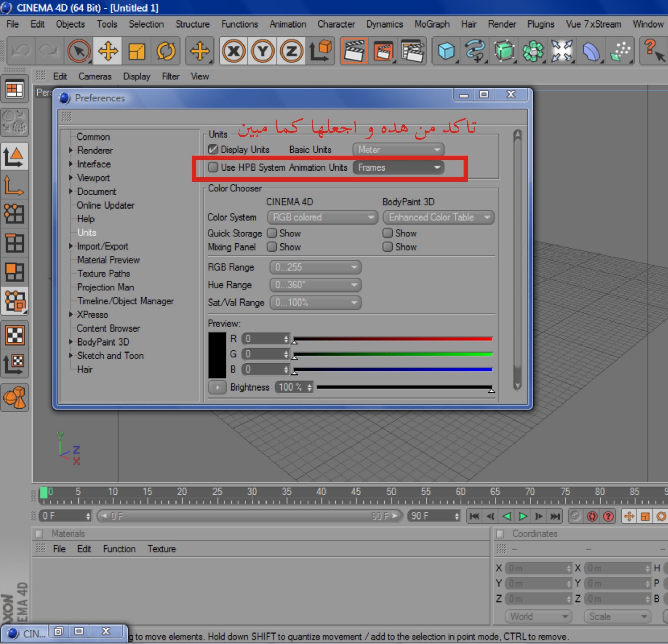Click frame 30 on the timeline ruler
Viewport: 668px width, 644px height.
click(252, 492)
